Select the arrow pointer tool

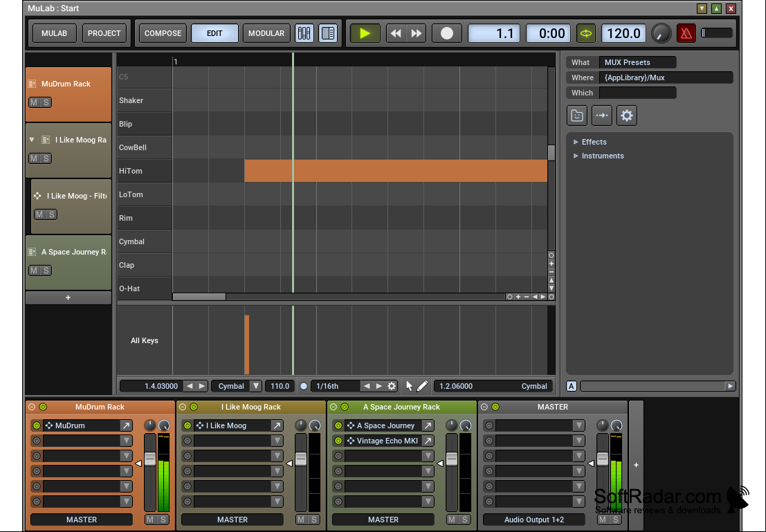410,386
